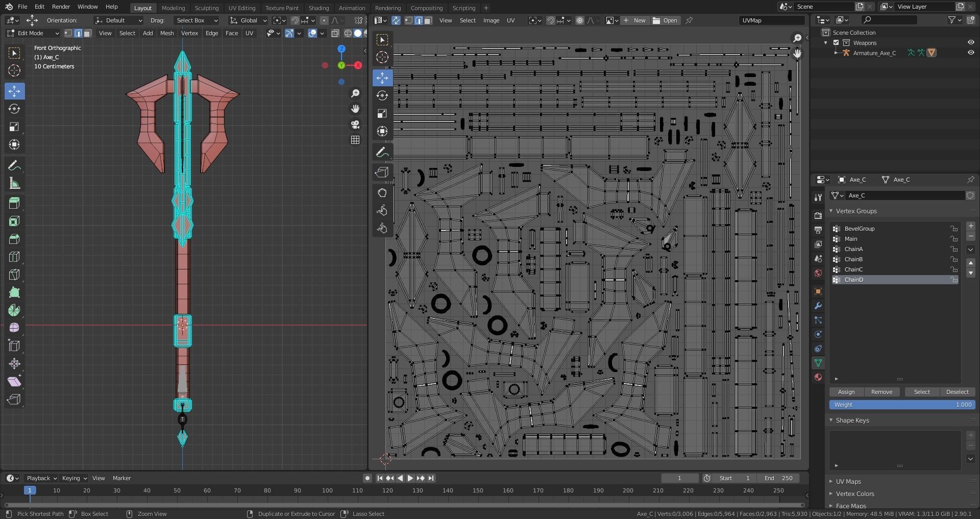Open the Select Box drag dropdown
The width and height of the screenshot is (980, 519).
coord(197,20)
